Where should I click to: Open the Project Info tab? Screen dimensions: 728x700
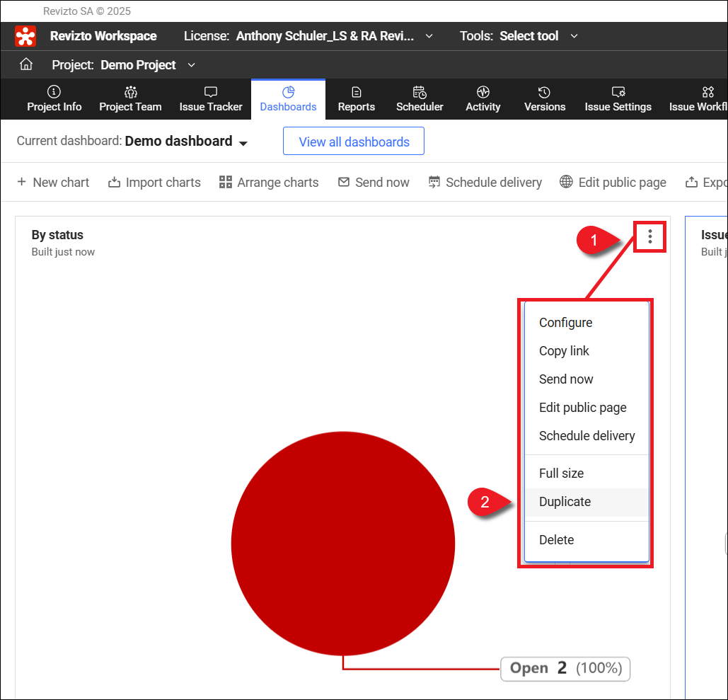(54, 99)
